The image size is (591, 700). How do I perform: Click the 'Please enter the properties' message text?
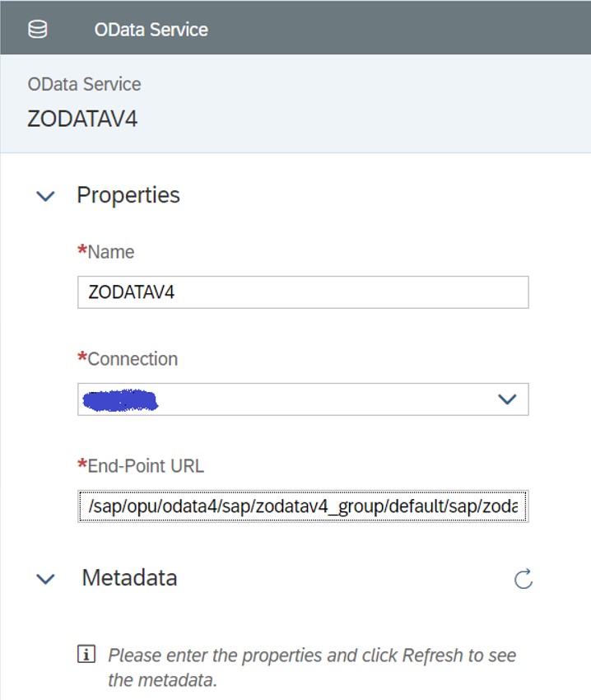click(312, 667)
